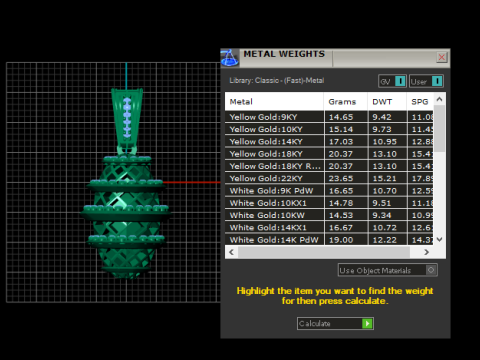Click the 17.03 grams value
The width and height of the screenshot is (480, 360).
(x=341, y=142)
